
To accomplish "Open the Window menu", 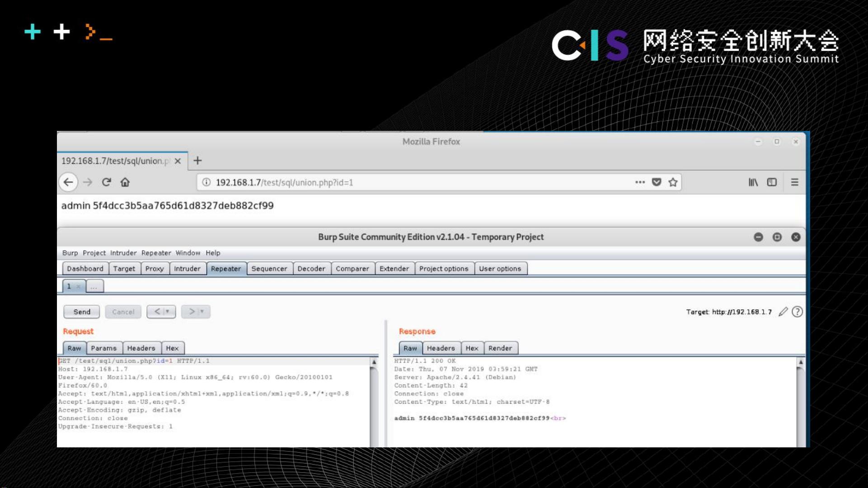I will (x=188, y=253).
